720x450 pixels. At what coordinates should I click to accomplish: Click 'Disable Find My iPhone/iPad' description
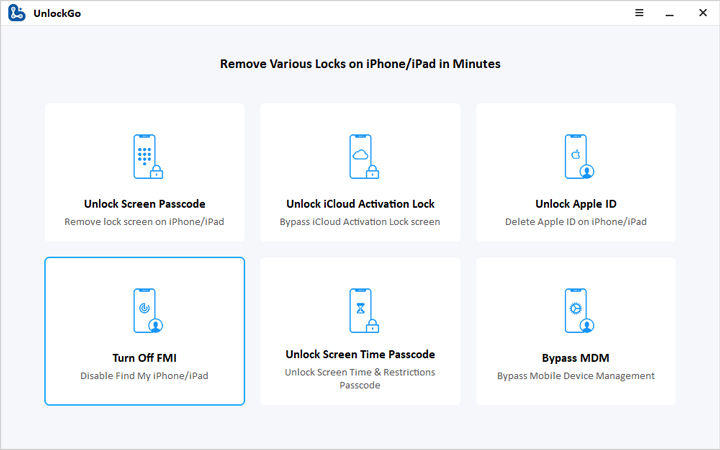pos(145,376)
